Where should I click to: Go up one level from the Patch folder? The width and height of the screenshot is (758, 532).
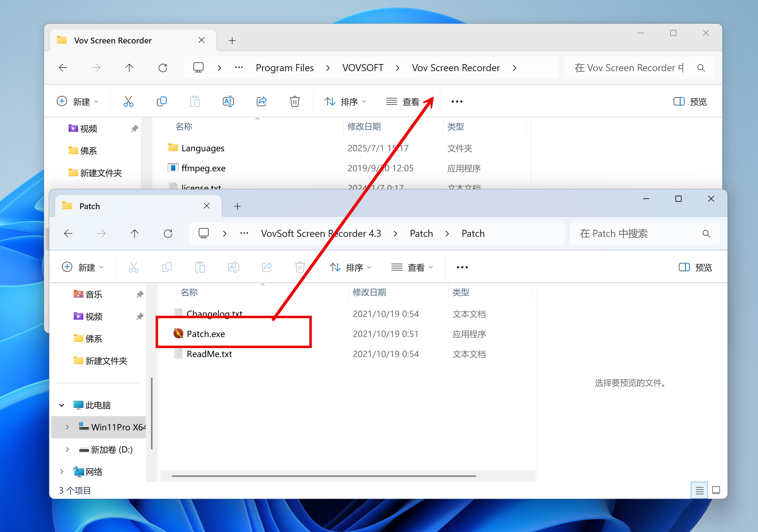coord(134,234)
